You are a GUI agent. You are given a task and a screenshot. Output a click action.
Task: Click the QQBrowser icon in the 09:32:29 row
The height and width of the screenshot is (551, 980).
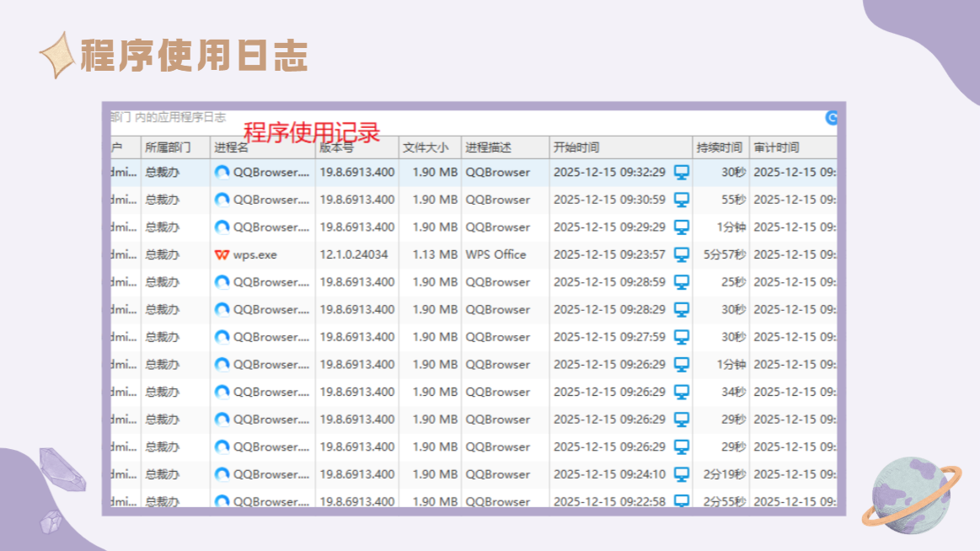(x=222, y=173)
